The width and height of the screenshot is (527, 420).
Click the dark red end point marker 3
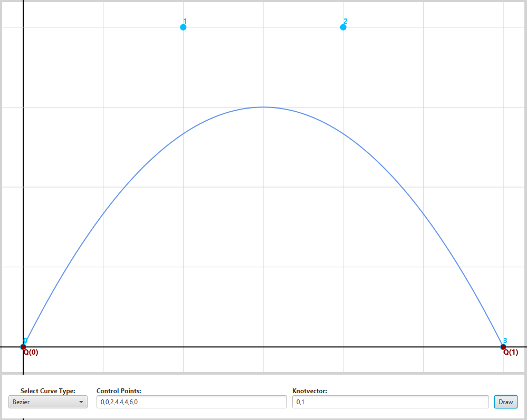pyautogui.click(x=502, y=346)
